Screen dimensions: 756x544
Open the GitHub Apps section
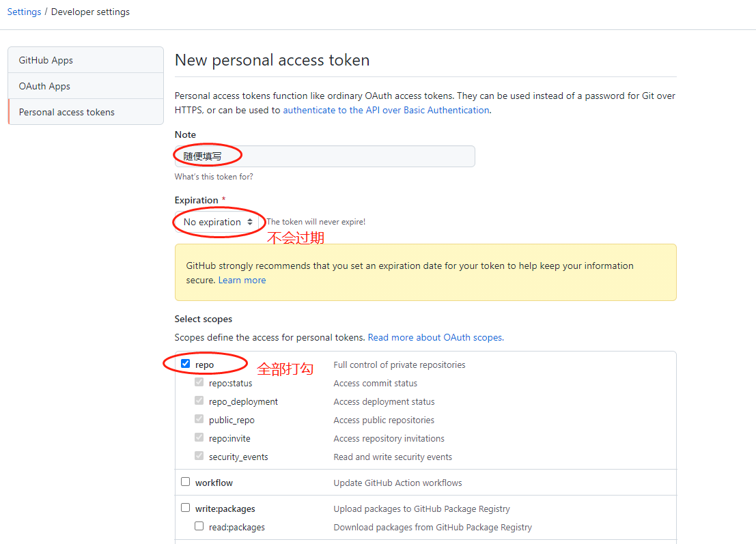(x=46, y=60)
